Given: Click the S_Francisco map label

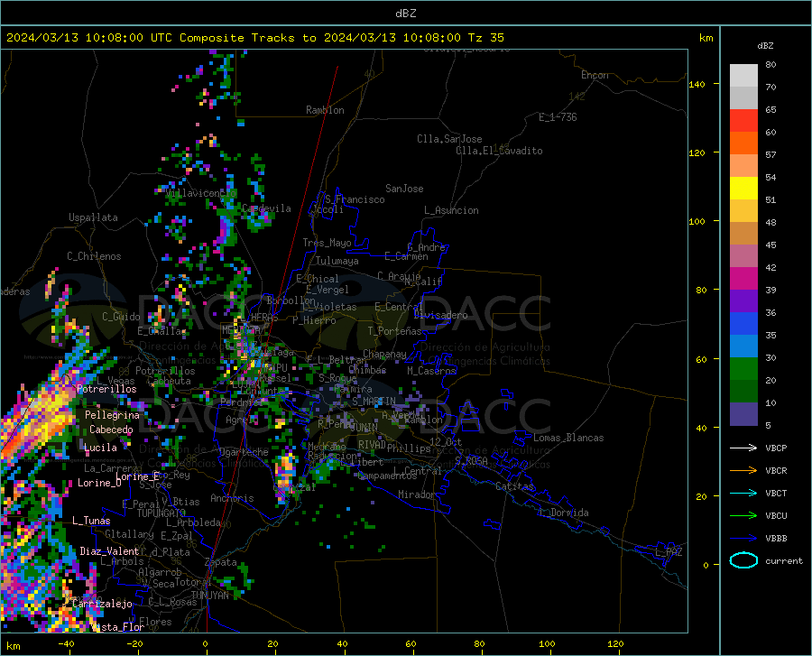Looking at the screenshot, I should click(355, 199).
